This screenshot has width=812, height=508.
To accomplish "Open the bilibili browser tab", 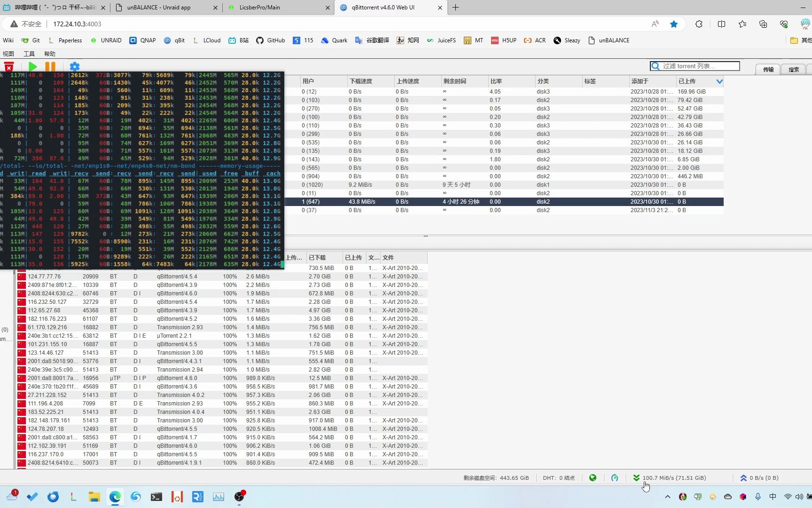I will 55,8.
